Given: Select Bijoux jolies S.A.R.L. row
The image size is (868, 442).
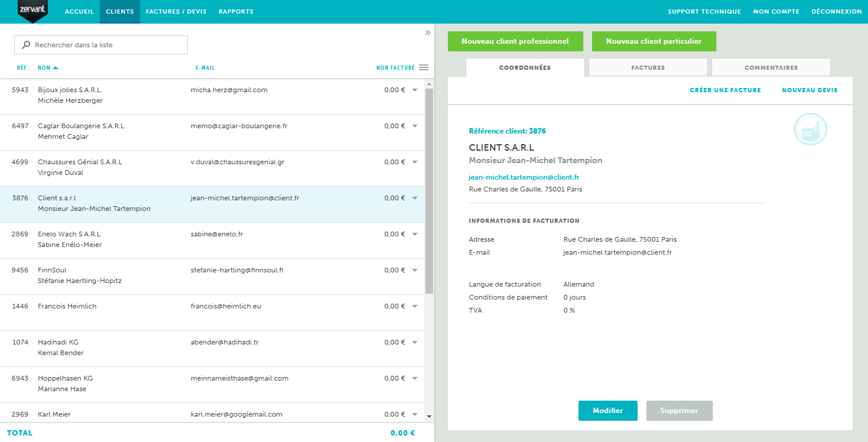Looking at the screenshot, I should tap(212, 96).
